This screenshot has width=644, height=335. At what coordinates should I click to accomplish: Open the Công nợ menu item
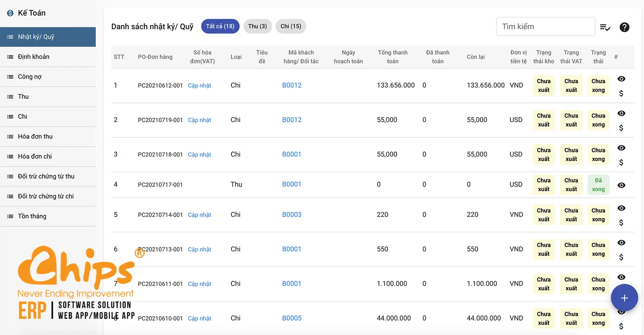click(x=48, y=76)
